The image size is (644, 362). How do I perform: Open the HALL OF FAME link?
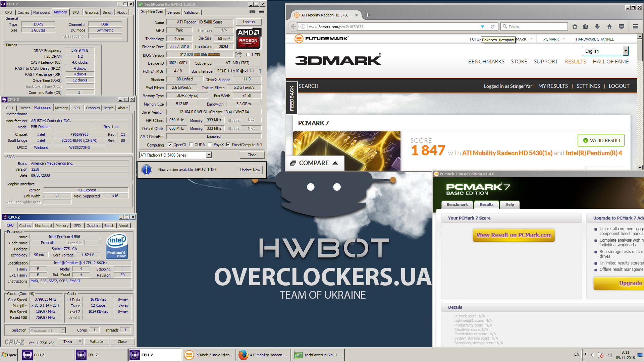point(611,61)
